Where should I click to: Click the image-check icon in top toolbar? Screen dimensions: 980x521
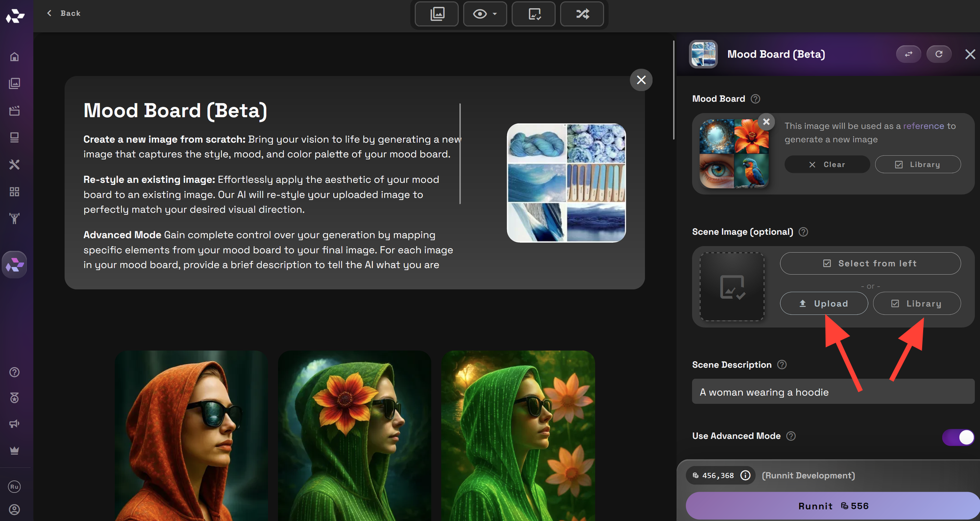(x=533, y=14)
